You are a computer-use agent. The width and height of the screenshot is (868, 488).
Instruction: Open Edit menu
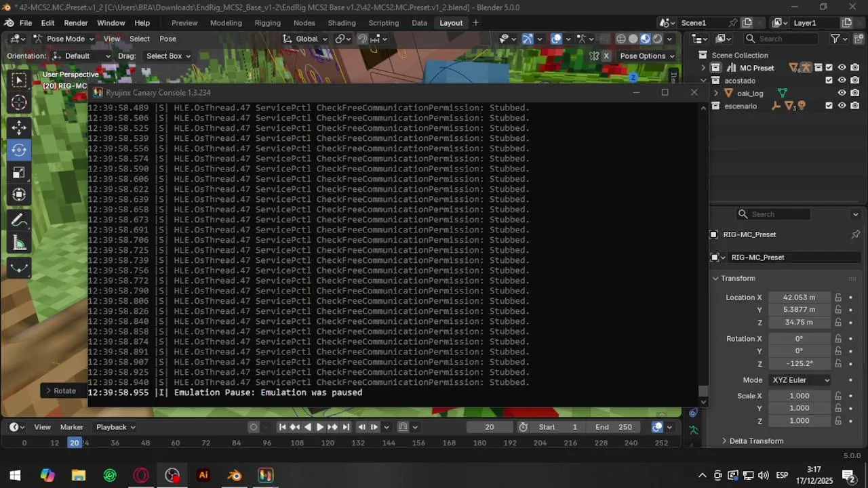pyautogui.click(x=47, y=23)
